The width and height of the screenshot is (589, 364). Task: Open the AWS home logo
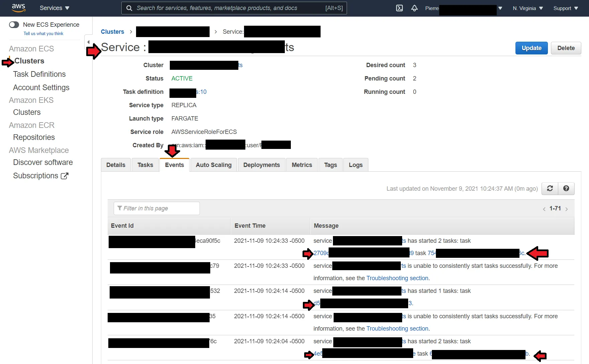coord(18,8)
